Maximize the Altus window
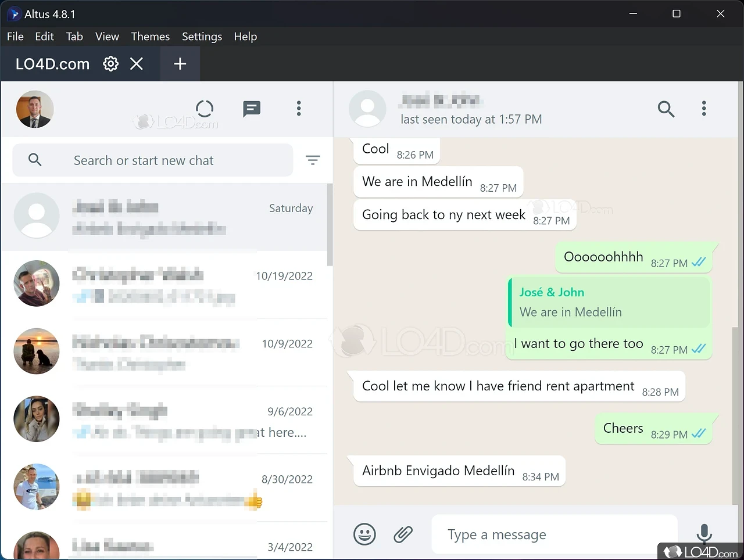744x560 pixels. [x=677, y=13]
